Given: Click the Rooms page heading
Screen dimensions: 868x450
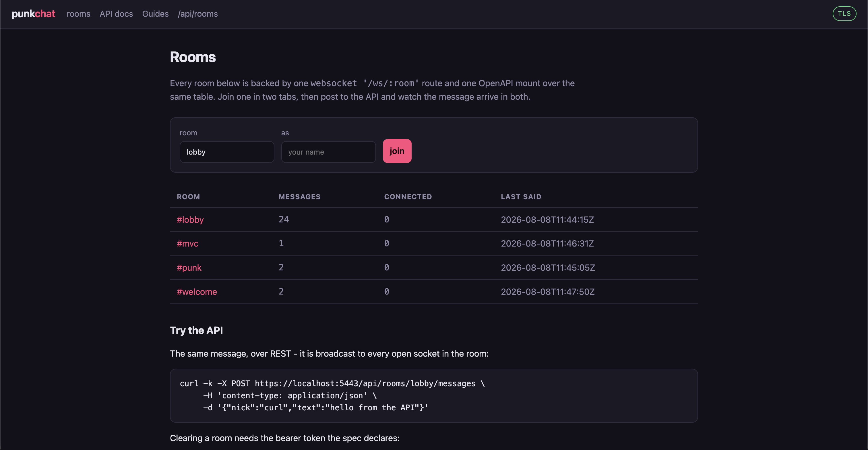Looking at the screenshot, I should 193,57.
